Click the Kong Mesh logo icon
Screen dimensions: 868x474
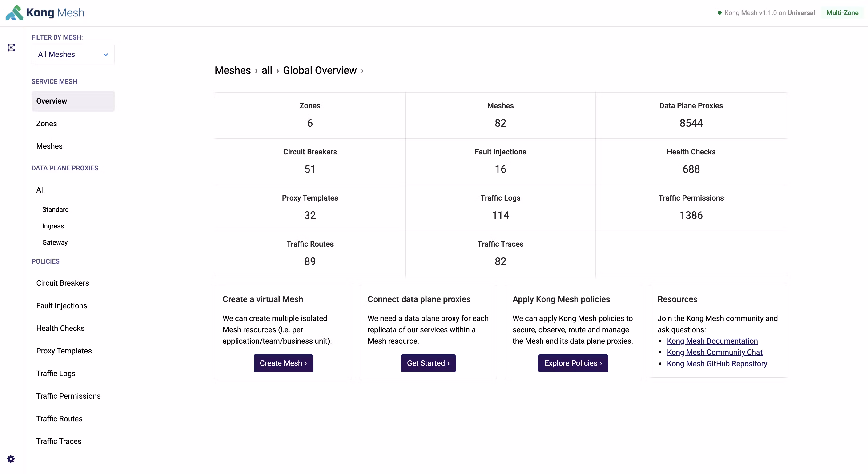coord(14,13)
